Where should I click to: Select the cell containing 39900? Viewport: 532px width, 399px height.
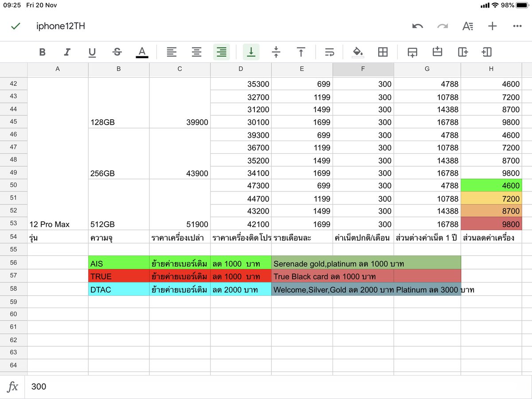pyautogui.click(x=180, y=103)
